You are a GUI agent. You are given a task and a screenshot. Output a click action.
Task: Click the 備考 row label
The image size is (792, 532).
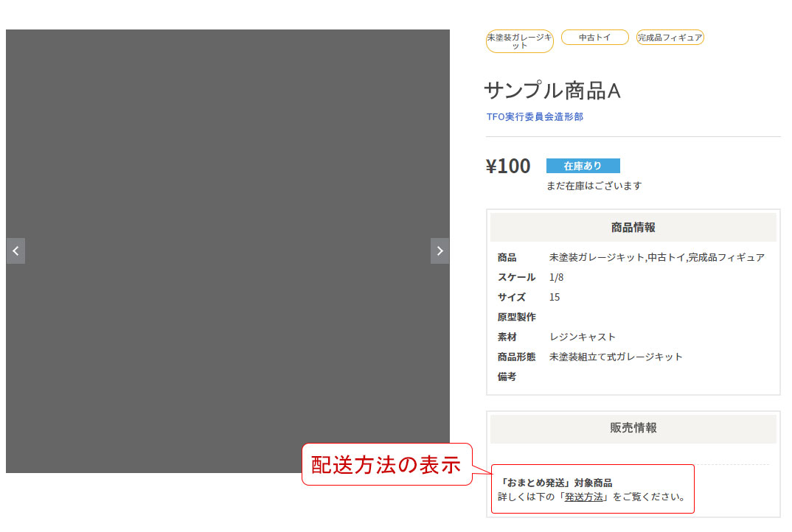coord(507,377)
